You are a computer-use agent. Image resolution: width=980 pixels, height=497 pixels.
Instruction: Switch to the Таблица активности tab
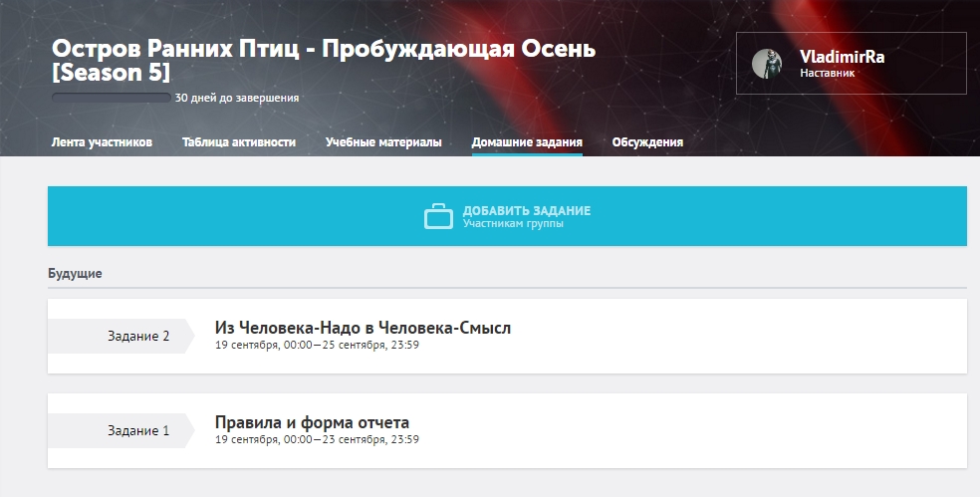pyautogui.click(x=239, y=142)
